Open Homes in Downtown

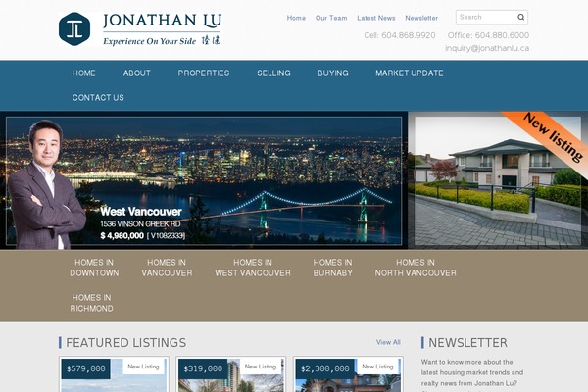94,268
